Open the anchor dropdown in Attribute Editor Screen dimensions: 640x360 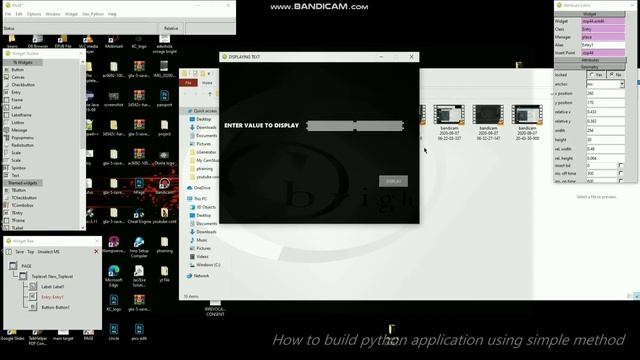[x=622, y=84]
